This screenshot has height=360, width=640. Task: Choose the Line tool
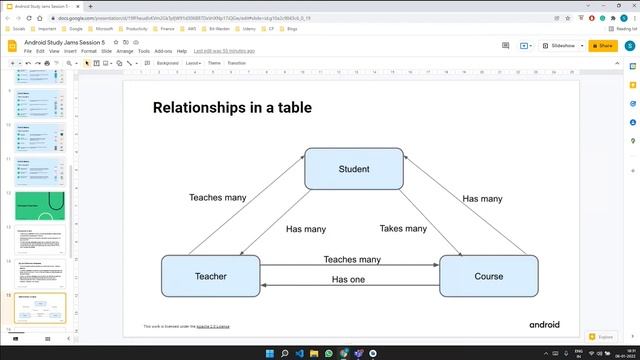[x=129, y=63]
